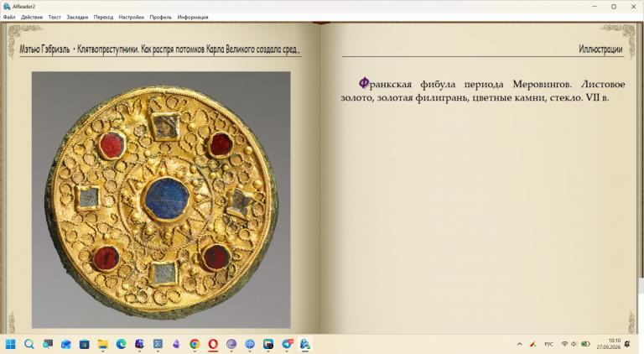Click the Frankish fibula illustration
The width and height of the screenshot is (644, 354).
[x=161, y=200]
